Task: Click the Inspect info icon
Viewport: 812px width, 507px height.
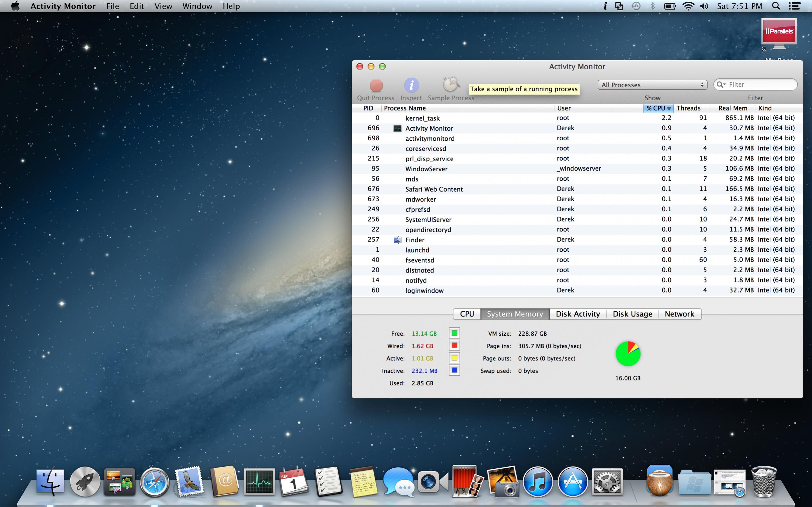Action: pyautogui.click(x=411, y=85)
